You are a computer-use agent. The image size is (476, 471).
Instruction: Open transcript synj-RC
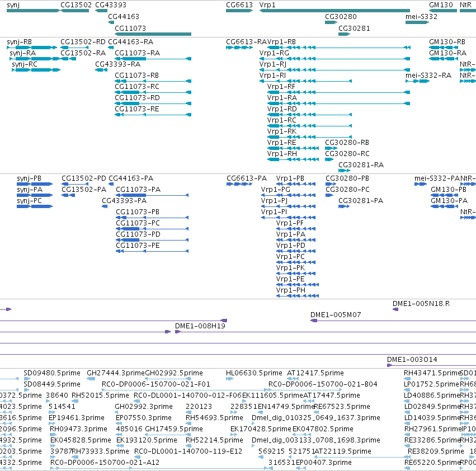pyautogui.click(x=24, y=64)
